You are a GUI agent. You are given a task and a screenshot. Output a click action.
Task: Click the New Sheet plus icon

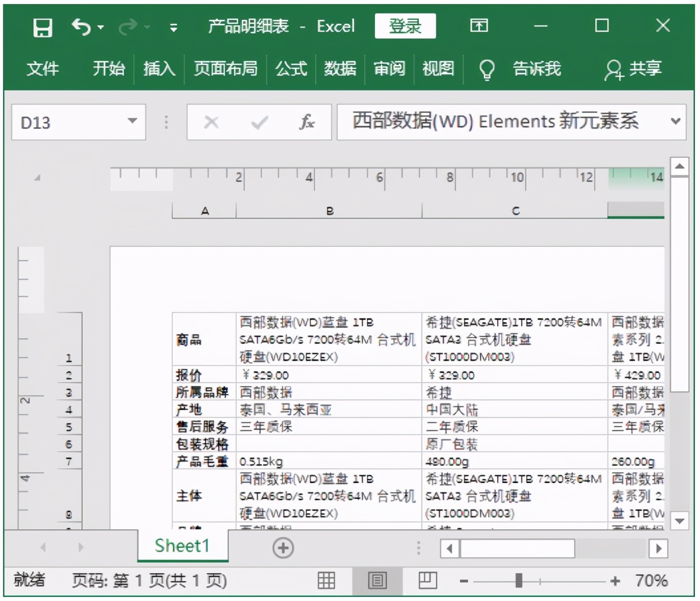(282, 547)
